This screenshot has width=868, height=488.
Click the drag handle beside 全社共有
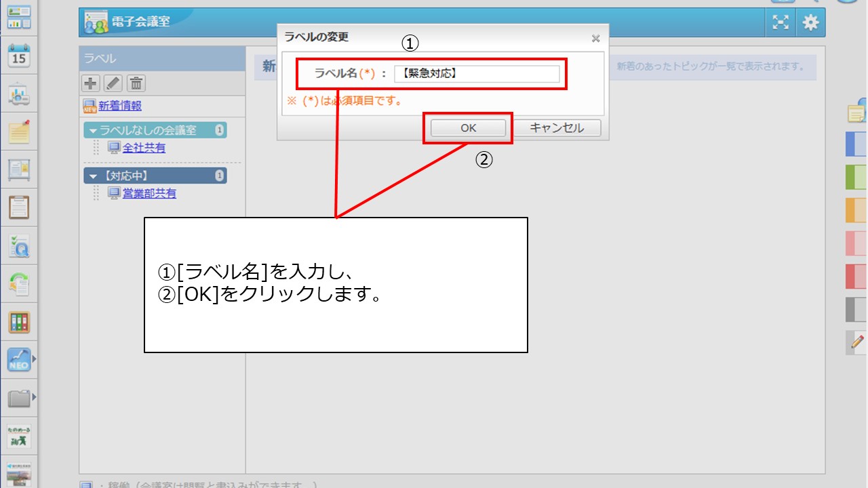click(x=96, y=148)
